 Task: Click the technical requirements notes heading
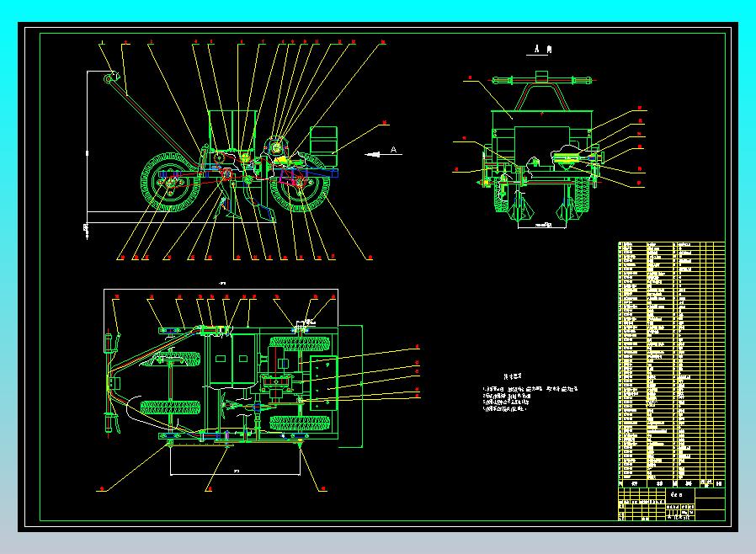(512, 376)
